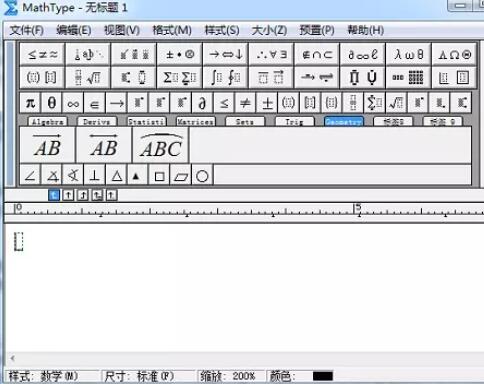Open the logical symbols palette ∴∀∃
Viewport: 484px width, 384px height.
271,54
